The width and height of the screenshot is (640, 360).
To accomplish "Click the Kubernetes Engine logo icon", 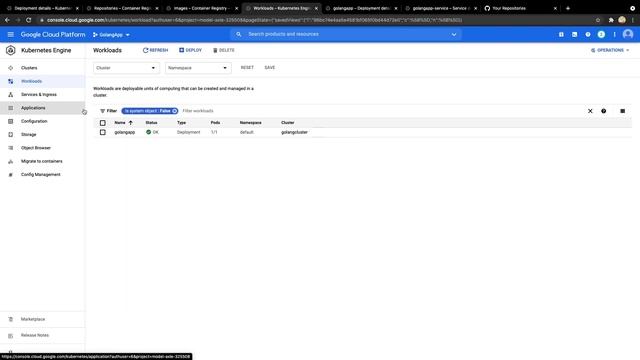I will coord(11,50).
